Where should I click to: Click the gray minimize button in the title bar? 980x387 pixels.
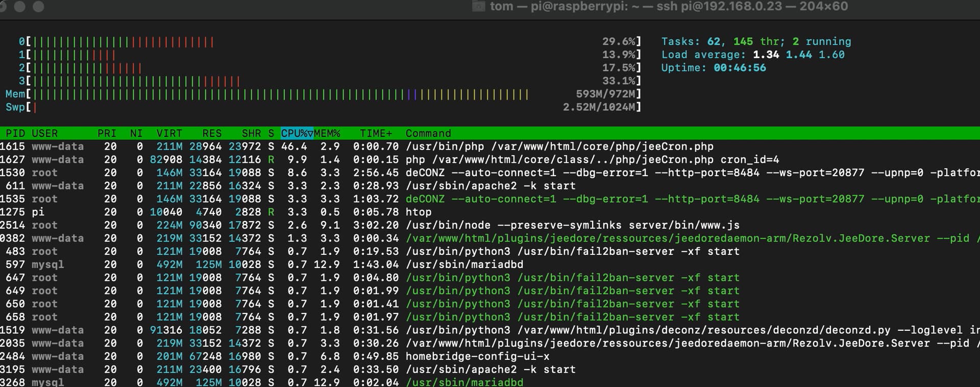point(20,7)
